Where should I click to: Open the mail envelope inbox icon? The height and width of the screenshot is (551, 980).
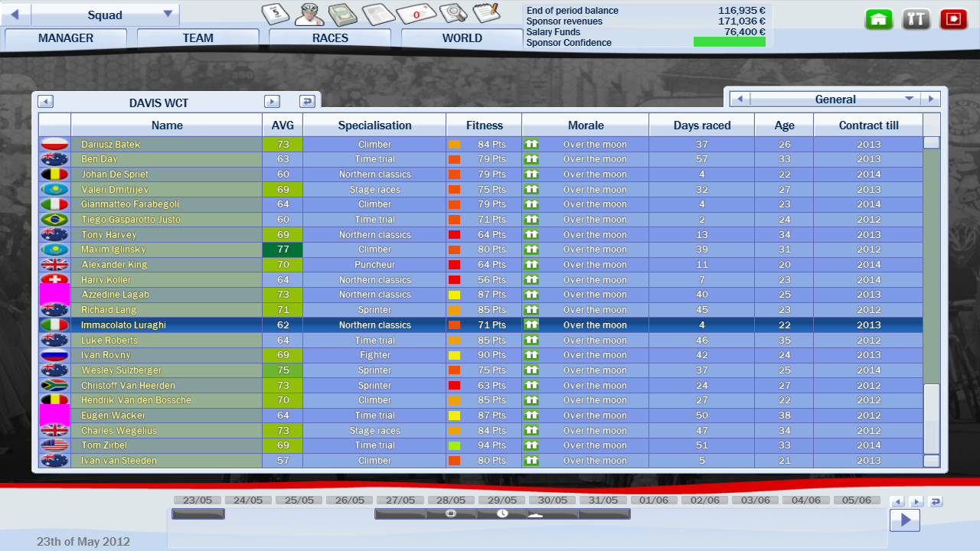416,14
